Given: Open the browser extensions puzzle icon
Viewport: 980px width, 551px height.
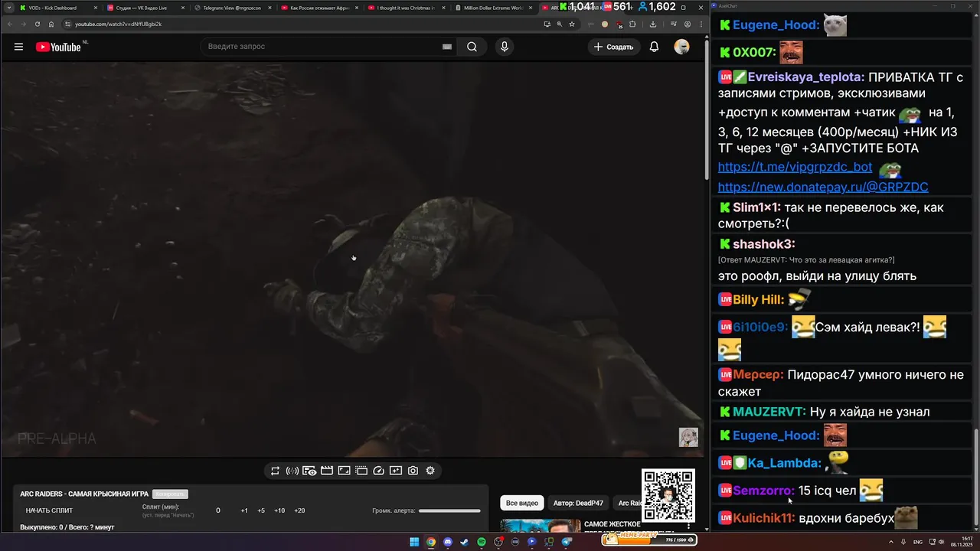Looking at the screenshot, I should point(632,24).
